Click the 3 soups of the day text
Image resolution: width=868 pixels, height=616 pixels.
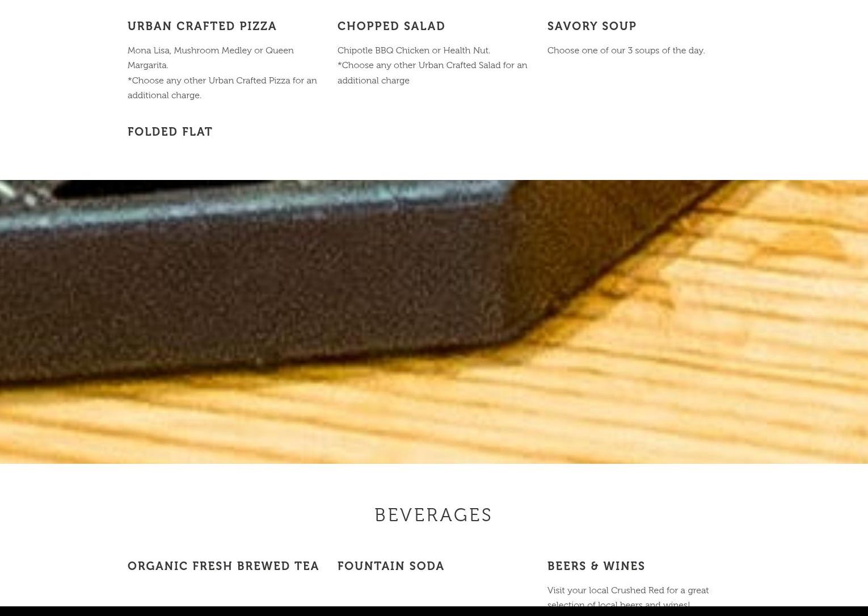coord(626,50)
